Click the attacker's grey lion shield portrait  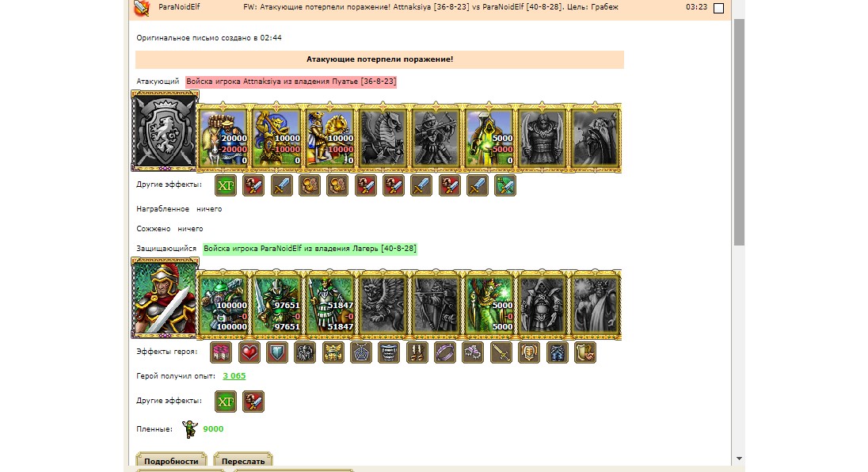[165, 131]
